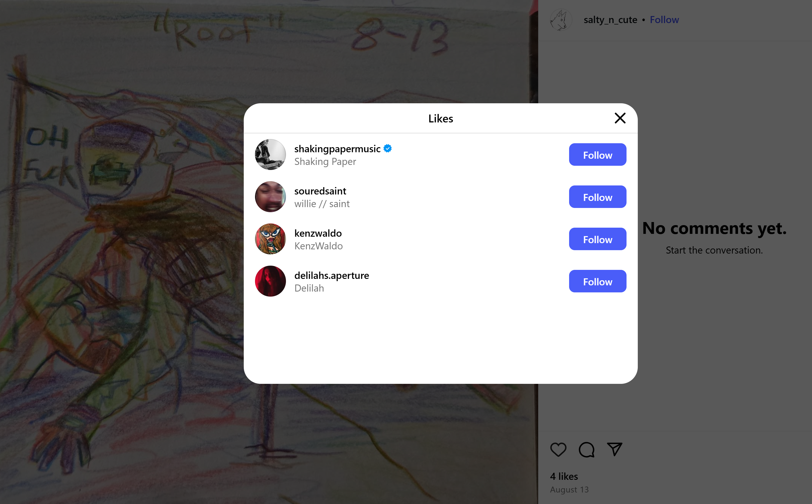Click the August 13 post date
The height and width of the screenshot is (504, 812).
pyautogui.click(x=569, y=490)
